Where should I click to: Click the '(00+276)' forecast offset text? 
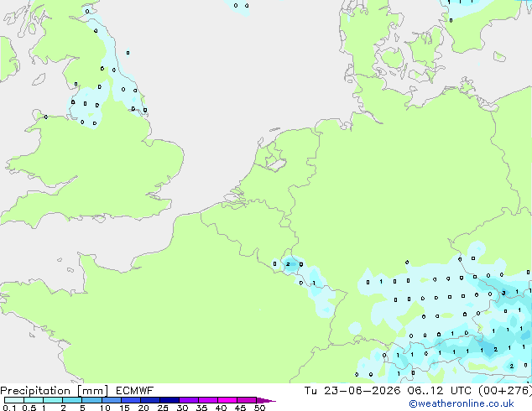505,391
